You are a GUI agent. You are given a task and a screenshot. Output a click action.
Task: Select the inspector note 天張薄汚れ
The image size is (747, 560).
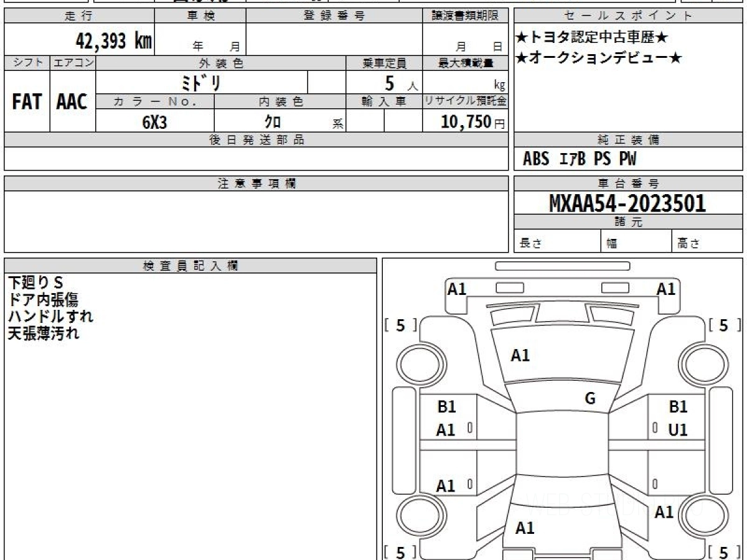click(44, 333)
